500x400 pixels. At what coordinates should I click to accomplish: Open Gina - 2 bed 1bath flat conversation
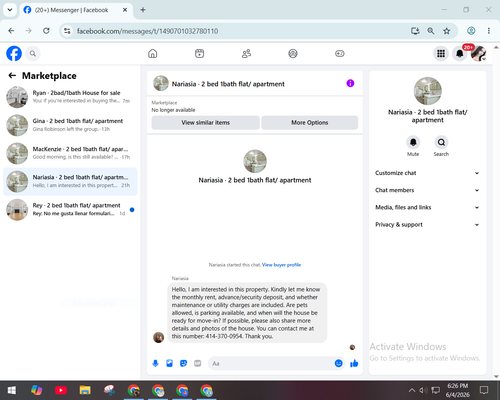coord(70,125)
